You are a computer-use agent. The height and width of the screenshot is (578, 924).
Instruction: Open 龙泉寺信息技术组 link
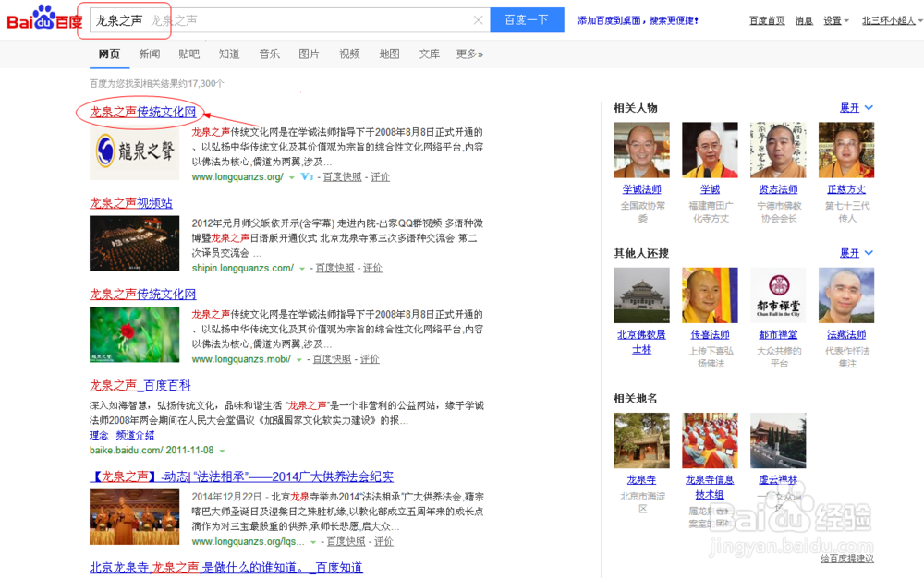(710, 488)
